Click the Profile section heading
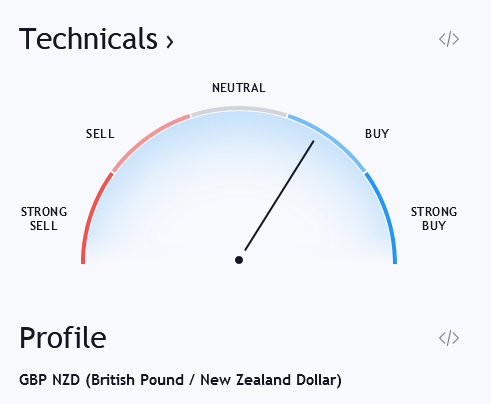 pos(63,338)
